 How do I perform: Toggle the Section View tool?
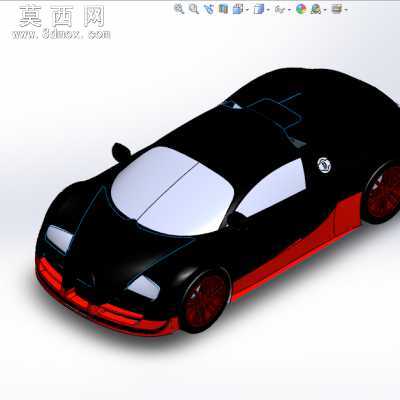click(223, 9)
